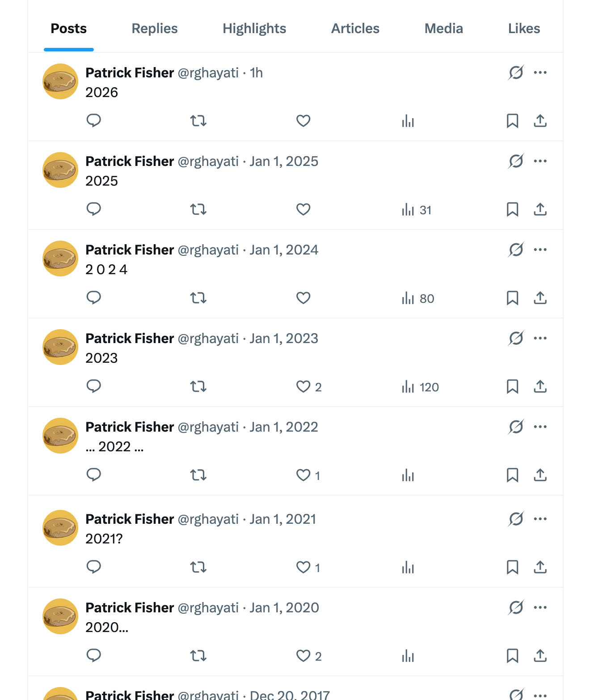View analytics for the 2020... post

[408, 656]
